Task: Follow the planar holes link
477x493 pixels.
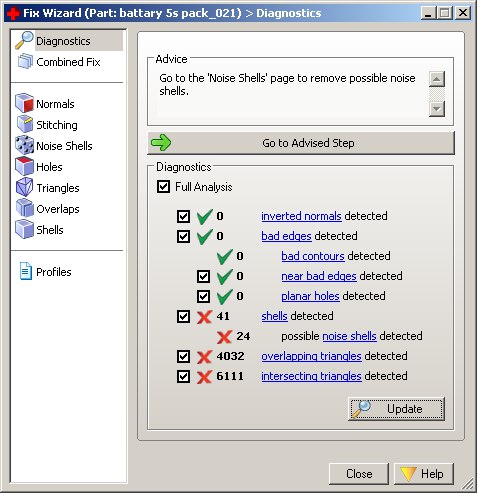Action: [x=310, y=296]
